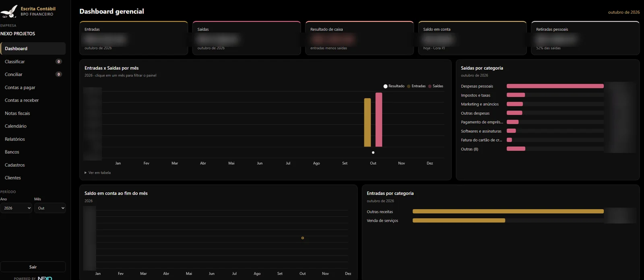The height and width of the screenshot is (280, 644).
Task: Click the NEXO PROJETOS company name
Action: click(18, 34)
